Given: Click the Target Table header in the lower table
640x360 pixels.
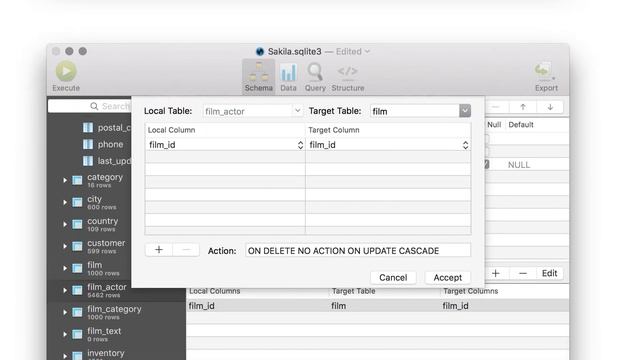Looking at the screenshot, I should pyautogui.click(x=353, y=291).
